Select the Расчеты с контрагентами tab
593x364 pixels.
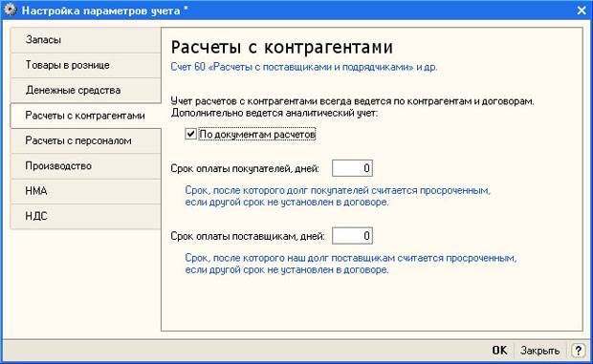[86, 116]
